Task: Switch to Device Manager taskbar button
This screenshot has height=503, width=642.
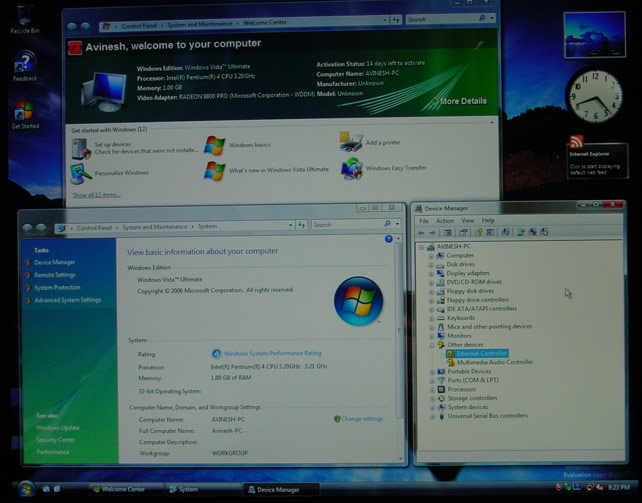Action: pyautogui.click(x=281, y=489)
